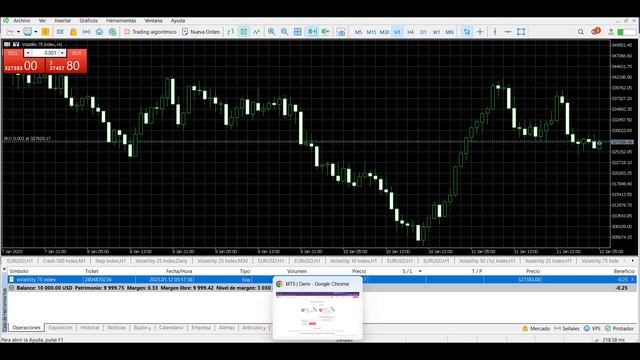Open the chat notifications icon
This screenshot has width=640, height=360.
point(596,31)
